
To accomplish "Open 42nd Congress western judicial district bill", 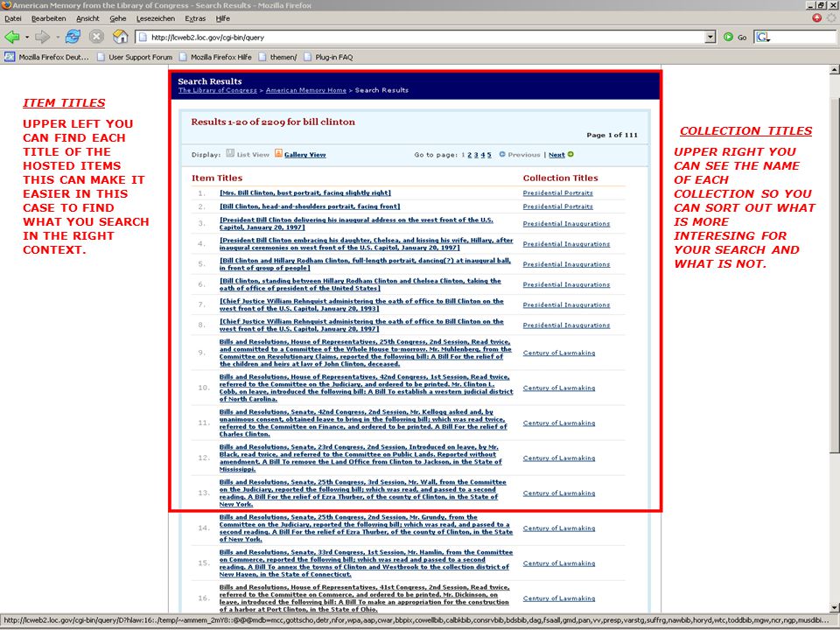I will pyautogui.click(x=366, y=388).
